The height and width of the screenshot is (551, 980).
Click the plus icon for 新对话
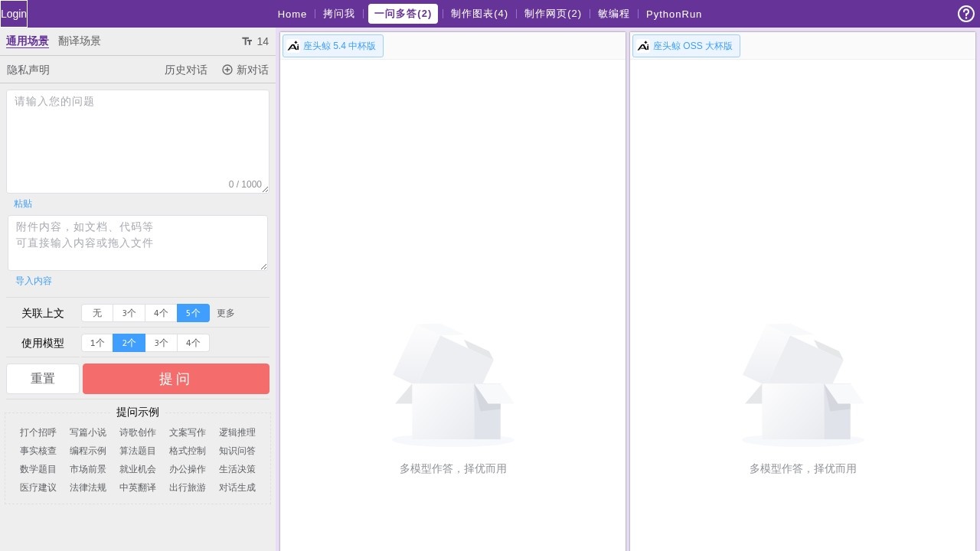click(227, 70)
